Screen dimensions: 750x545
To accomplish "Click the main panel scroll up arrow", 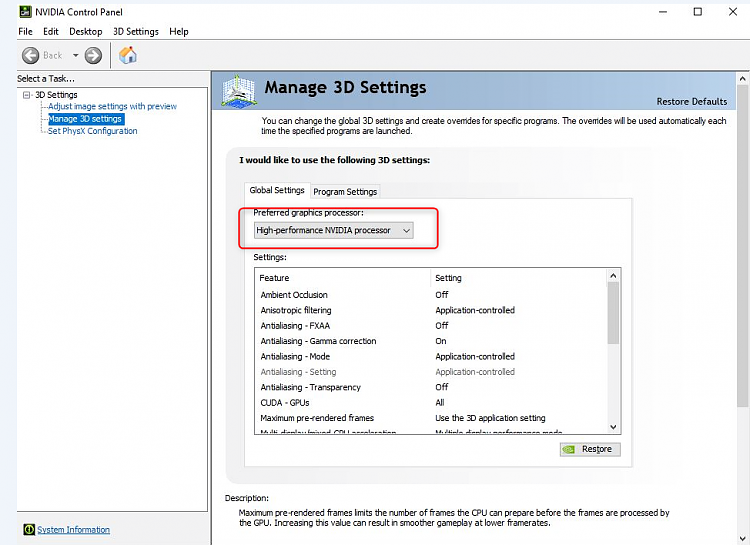I will click(x=742, y=78).
